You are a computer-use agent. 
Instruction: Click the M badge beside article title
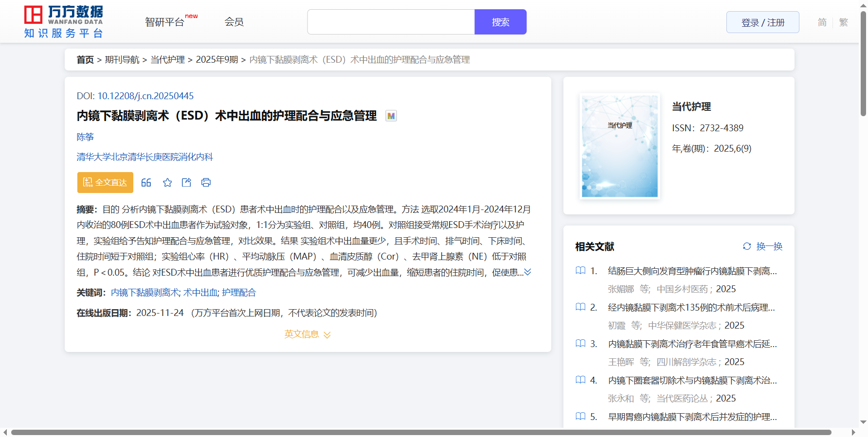(x=391, y=116)
